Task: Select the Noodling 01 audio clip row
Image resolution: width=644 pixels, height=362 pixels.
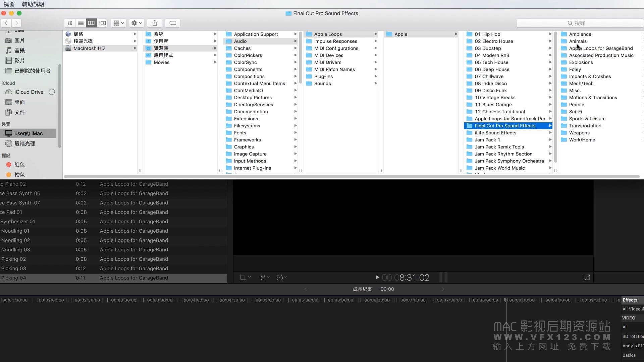Action: (113, 231)
